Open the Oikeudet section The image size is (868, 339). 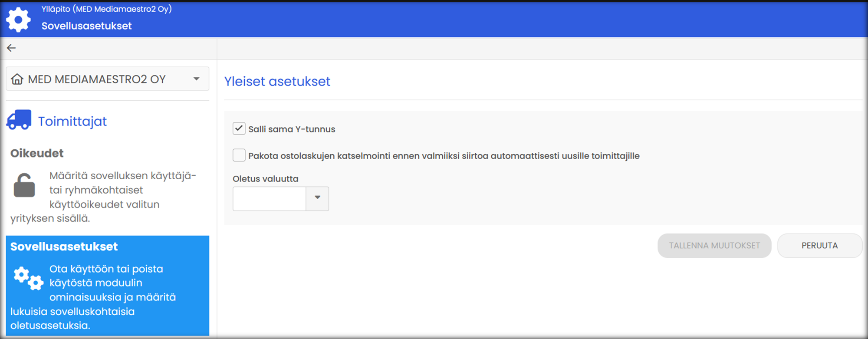[37, 153]
